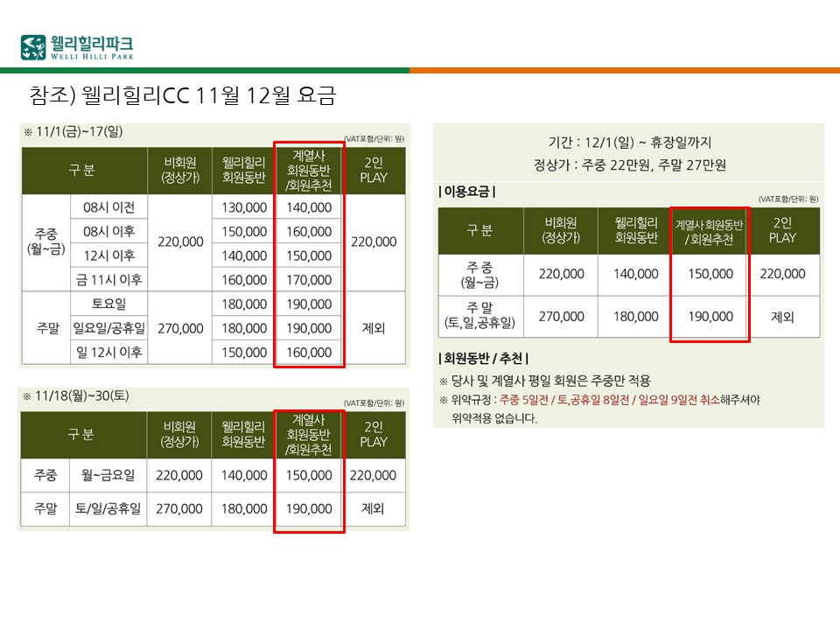The height and width of the screenshot is (630, 840).
Task: Click '계열사 회원동반/회원추천' header of 11/18~30 table
Action: [309, 435]
